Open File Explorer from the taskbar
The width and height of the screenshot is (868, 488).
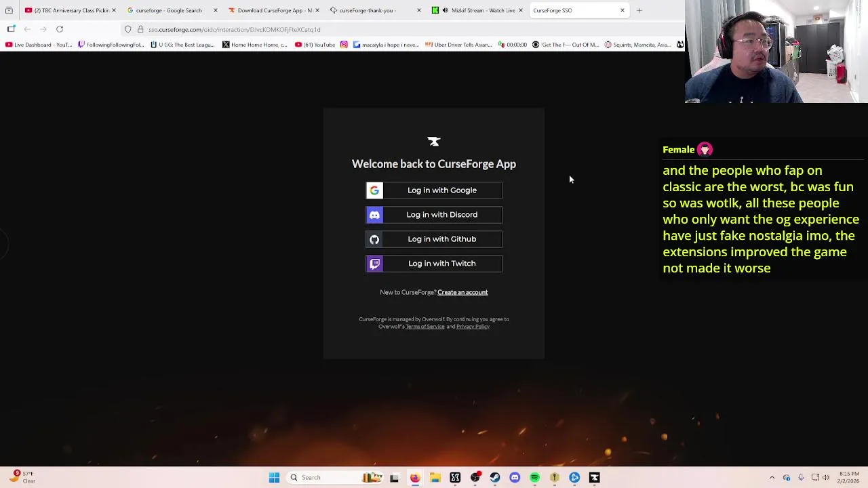click(x=435, y=478)
